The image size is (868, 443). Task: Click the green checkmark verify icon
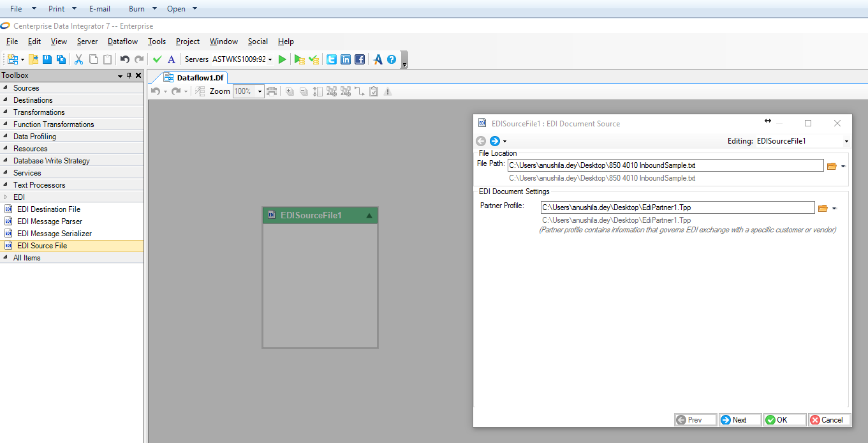coord(158,59)
